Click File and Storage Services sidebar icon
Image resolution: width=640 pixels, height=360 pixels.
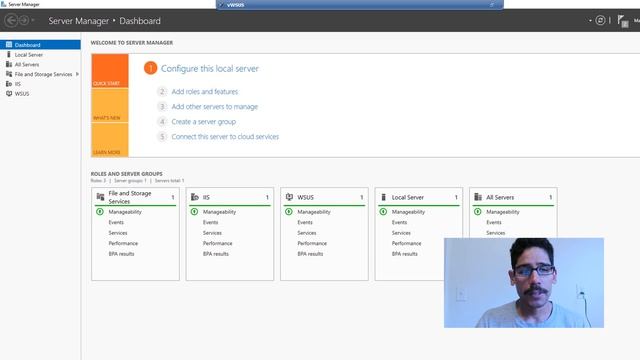pyautogui.click(x=9, y=74)
